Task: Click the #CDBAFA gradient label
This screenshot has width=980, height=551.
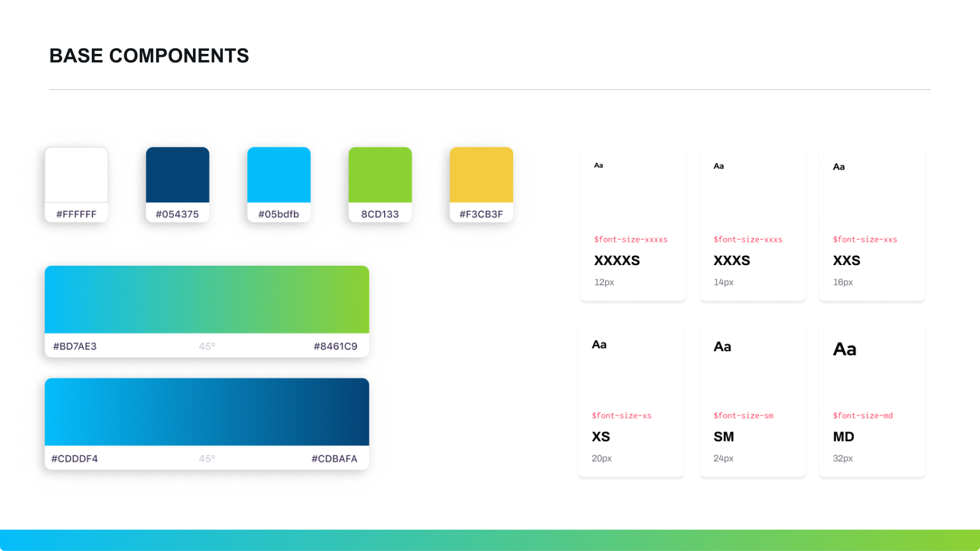Action: (x=334, y=459)
